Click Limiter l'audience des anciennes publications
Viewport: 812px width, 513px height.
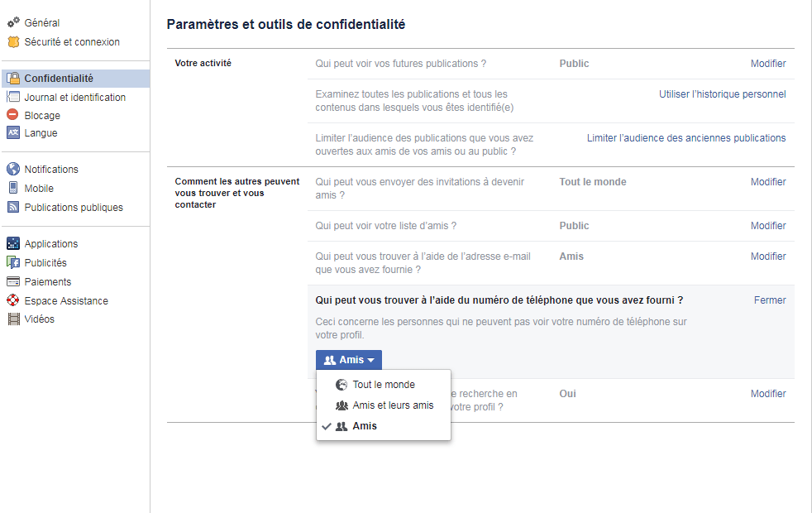pyautogui.click(x=686, y=138)
